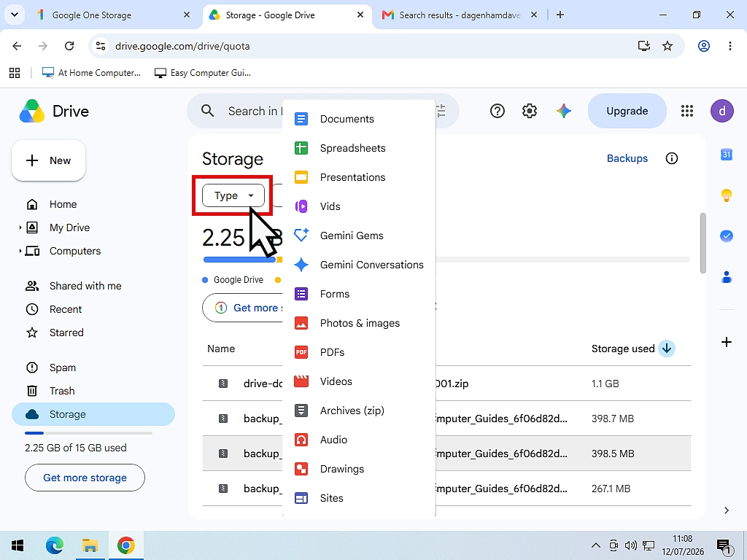This screenshot has height=560, width=747.
Task: Select the Drawings icon in Type list
Action: 301,469
